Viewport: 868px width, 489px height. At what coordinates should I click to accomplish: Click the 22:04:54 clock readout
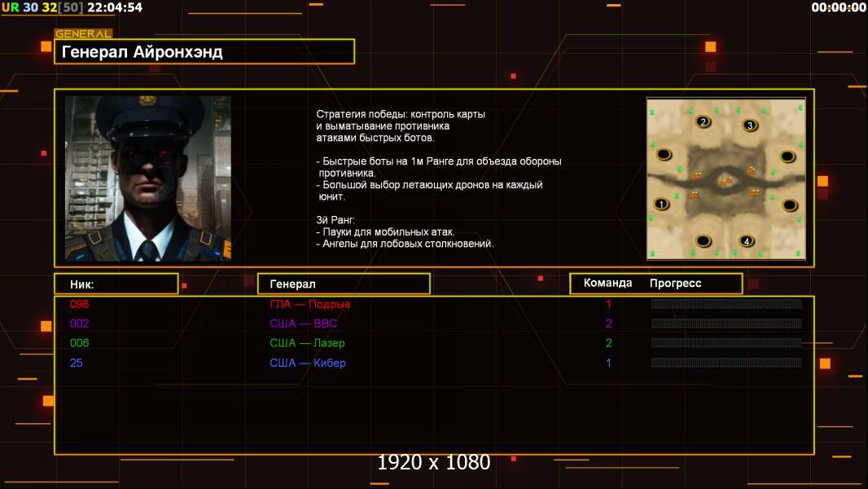[x=115, y=7]
